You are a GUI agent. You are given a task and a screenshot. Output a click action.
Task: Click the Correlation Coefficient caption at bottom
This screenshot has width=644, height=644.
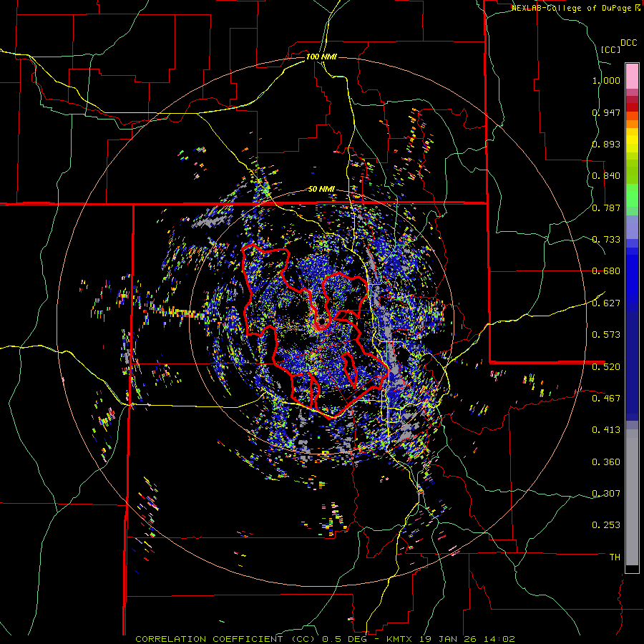325,639
